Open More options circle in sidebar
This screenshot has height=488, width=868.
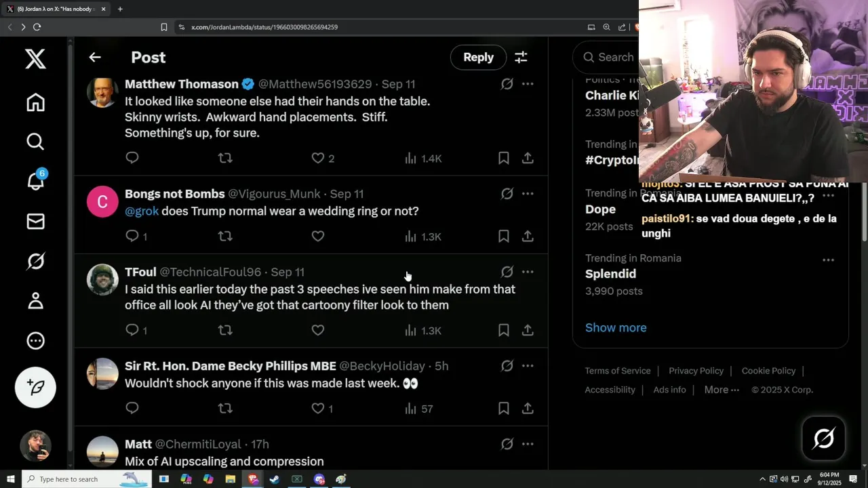coord(35,340)
